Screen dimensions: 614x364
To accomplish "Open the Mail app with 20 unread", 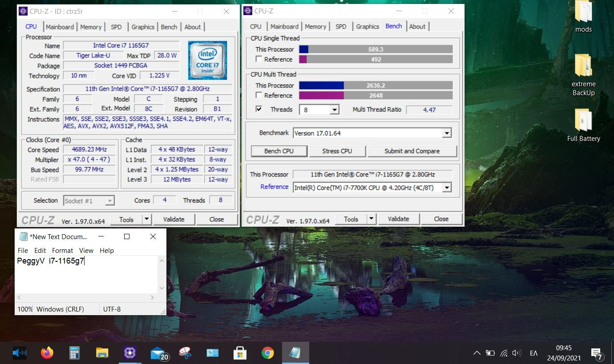I will [159, 354].
